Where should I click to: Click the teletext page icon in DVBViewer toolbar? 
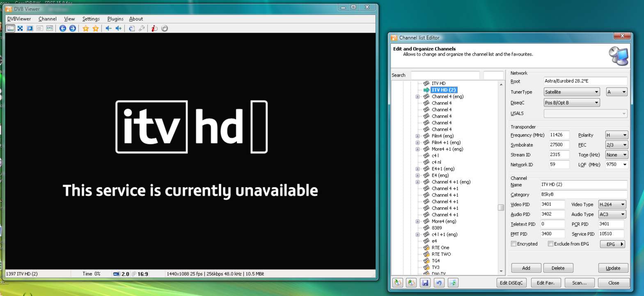(40, 28)
